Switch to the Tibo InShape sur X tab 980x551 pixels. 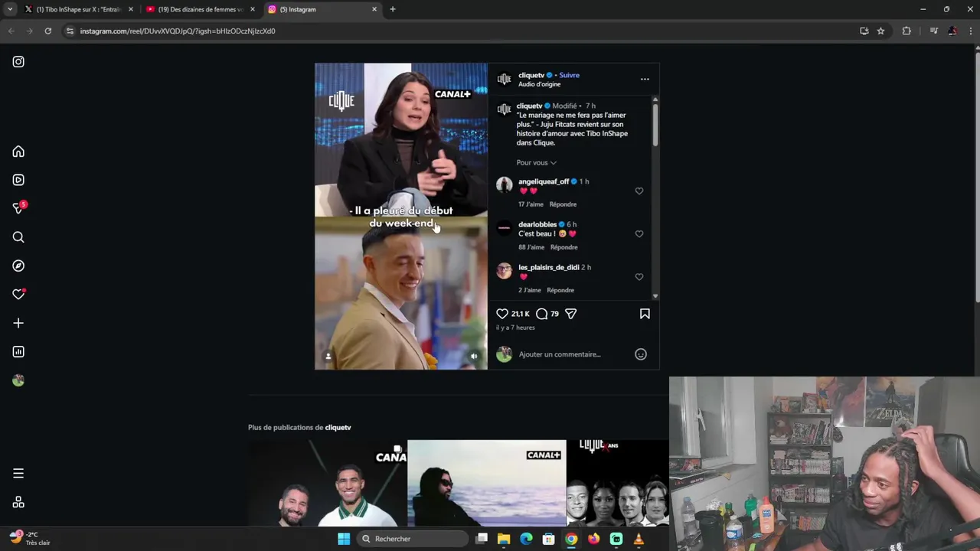pos(79,9)
